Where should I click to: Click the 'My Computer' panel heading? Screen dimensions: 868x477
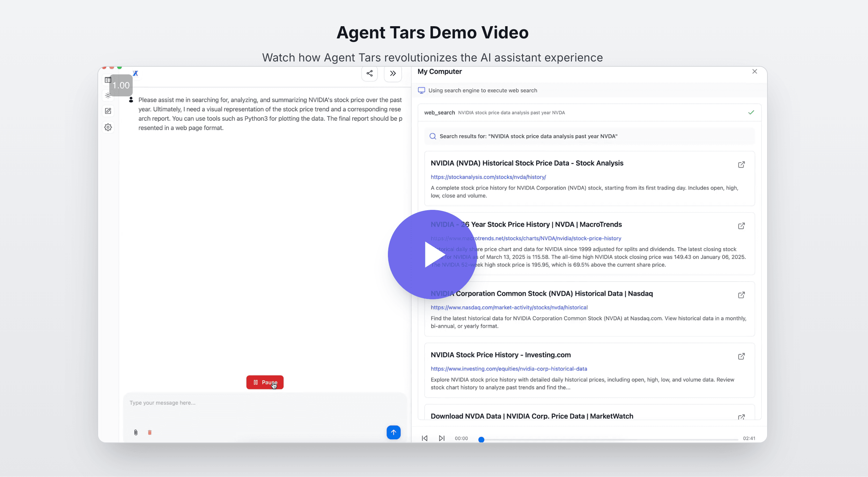point(440,72)
